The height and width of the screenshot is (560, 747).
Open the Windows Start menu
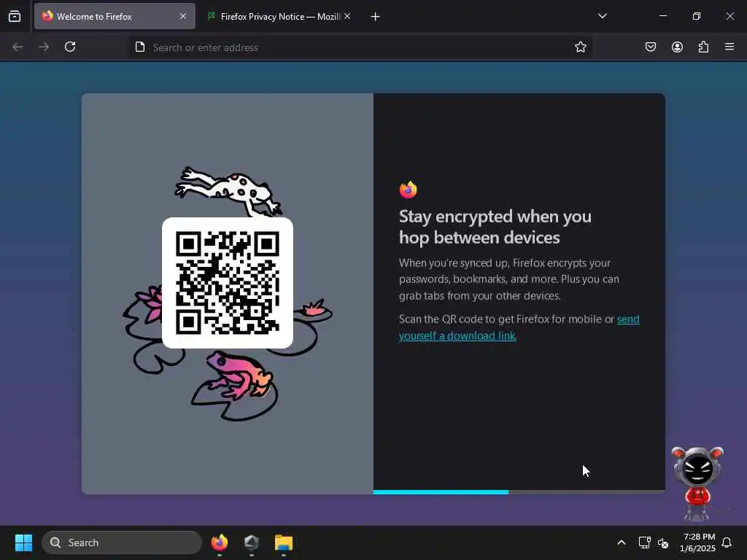pyautogui.click(x=24, y=542)
